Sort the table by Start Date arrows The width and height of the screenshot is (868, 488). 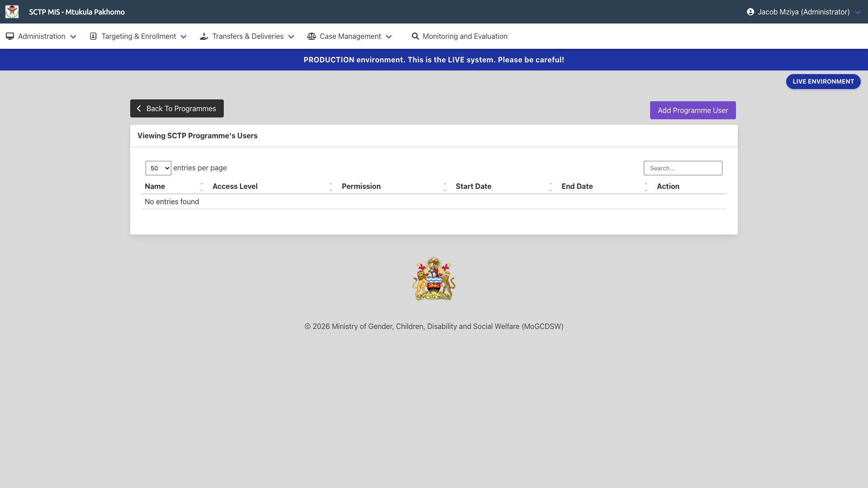551,187
